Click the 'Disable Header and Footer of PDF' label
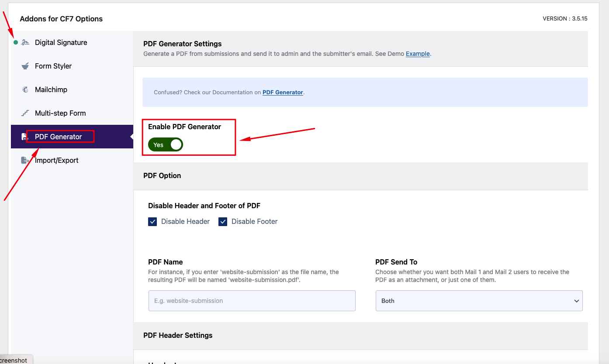Viewport: 609px width, 364px height. tap(204, 206)
